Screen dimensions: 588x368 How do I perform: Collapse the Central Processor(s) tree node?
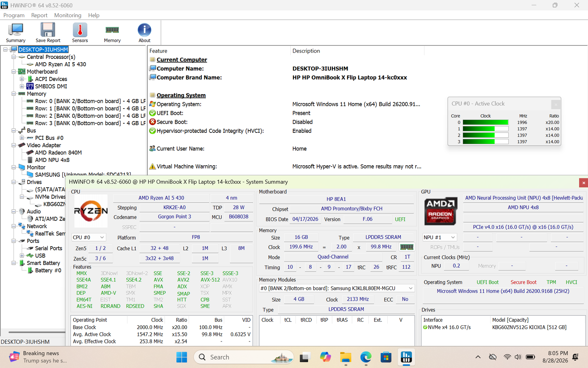pyautogui.click(x=14, y=57)
